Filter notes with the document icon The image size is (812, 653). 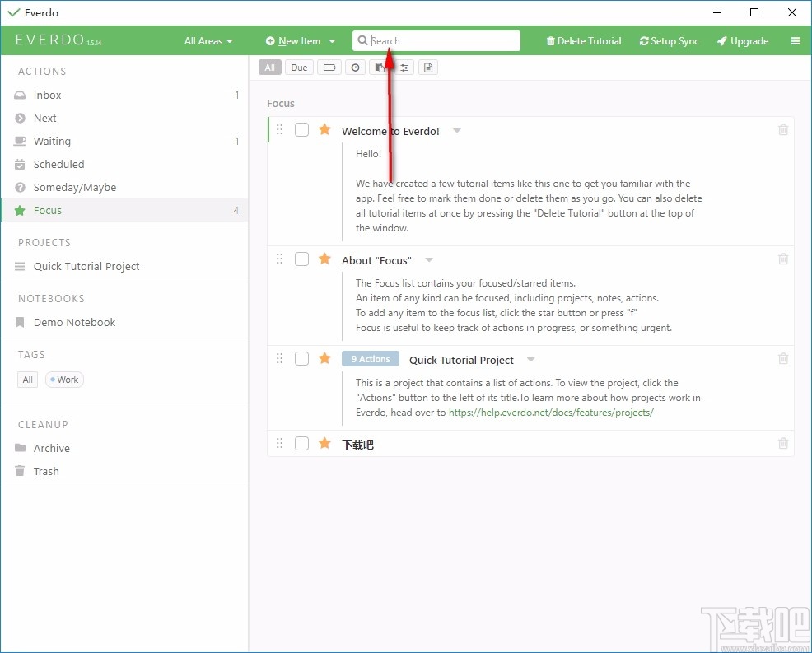tap(428, 68)
